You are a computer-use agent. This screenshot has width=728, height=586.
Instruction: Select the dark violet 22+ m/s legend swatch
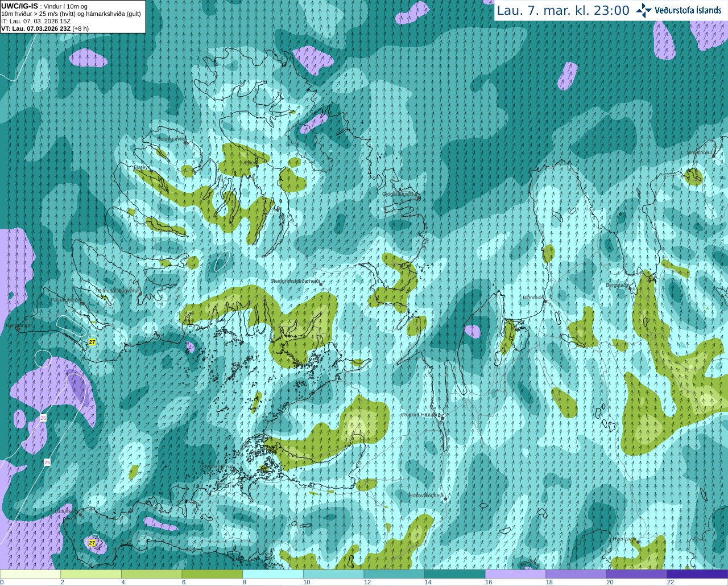coord(697,574)
